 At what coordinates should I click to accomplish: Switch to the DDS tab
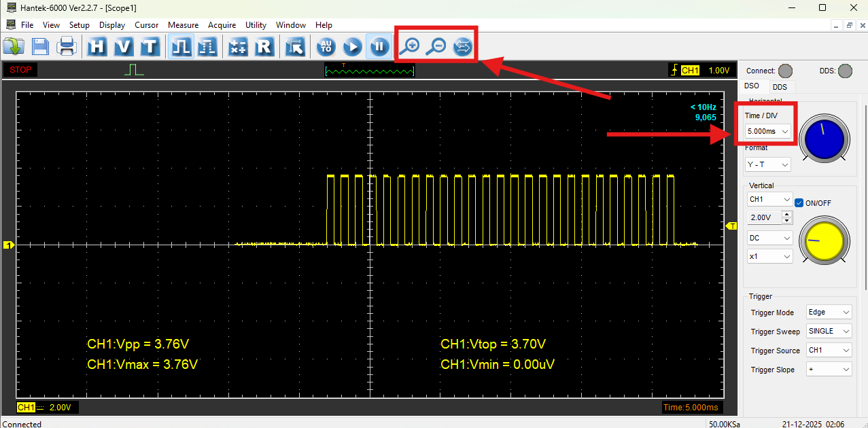point(780,87)
